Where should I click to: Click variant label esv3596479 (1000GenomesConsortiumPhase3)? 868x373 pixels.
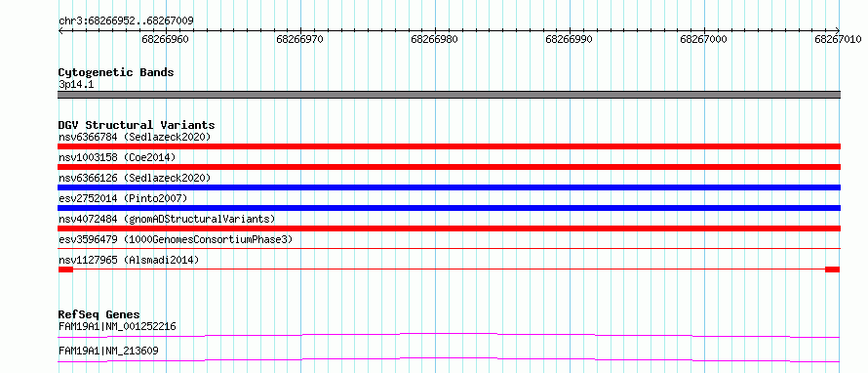coord(176,239)
